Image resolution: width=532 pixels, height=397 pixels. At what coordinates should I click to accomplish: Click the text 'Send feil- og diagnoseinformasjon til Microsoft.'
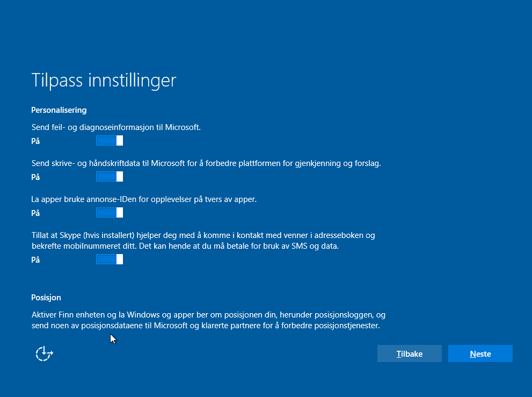click(x=116, y=127)
